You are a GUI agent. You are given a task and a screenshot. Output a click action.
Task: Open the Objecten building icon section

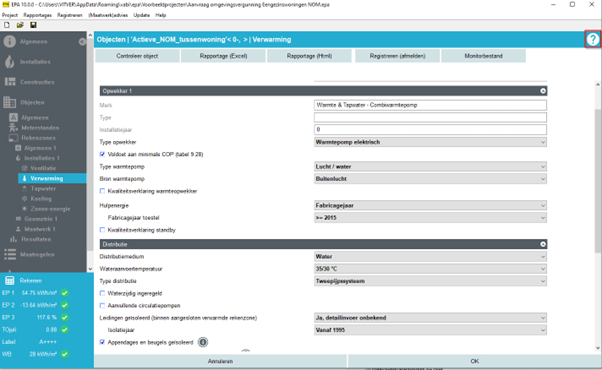pyautogui.click(x=10, y=102)
